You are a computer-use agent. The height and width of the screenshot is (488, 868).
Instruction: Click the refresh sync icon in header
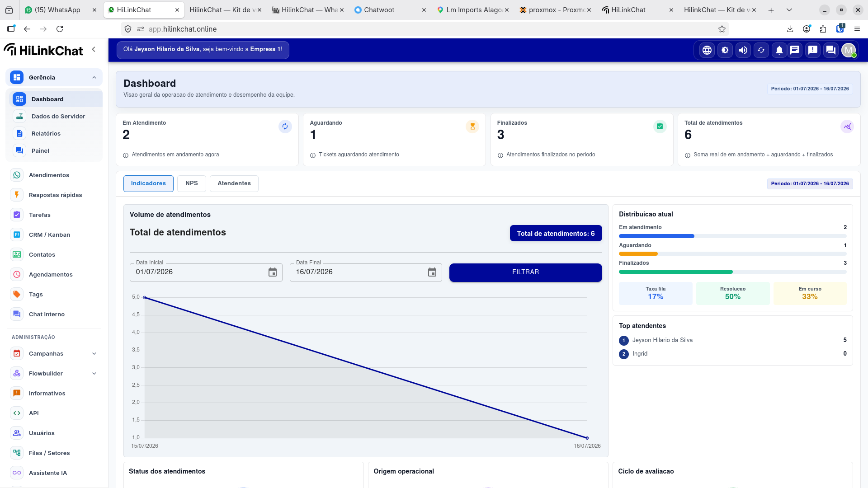[x=761, y=50]
